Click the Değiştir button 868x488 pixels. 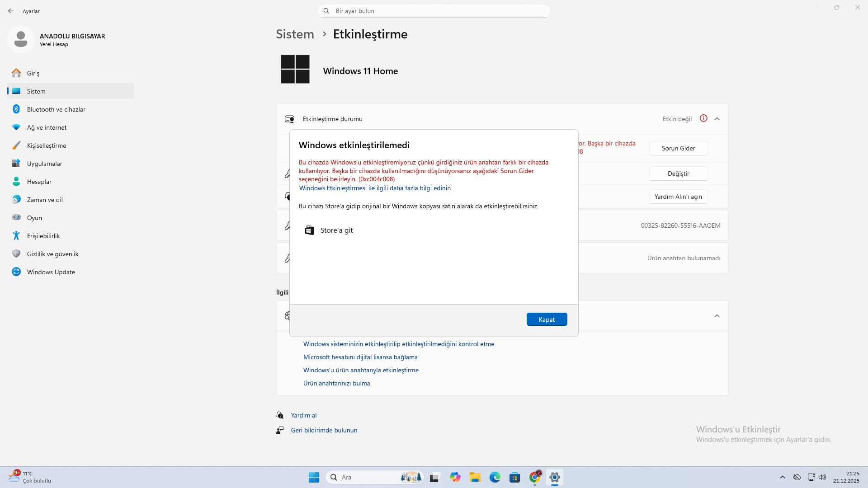tap(678, 174)
